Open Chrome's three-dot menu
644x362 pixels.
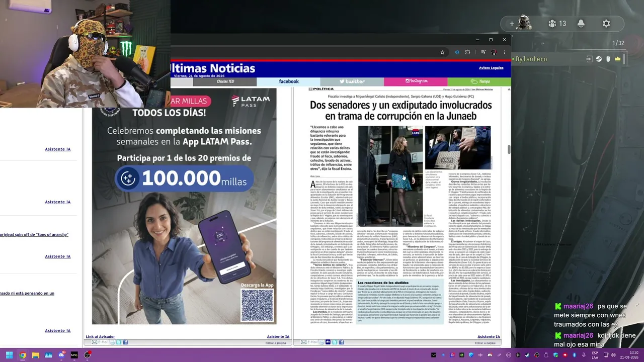pyautogui.click(x=504, y=52)
